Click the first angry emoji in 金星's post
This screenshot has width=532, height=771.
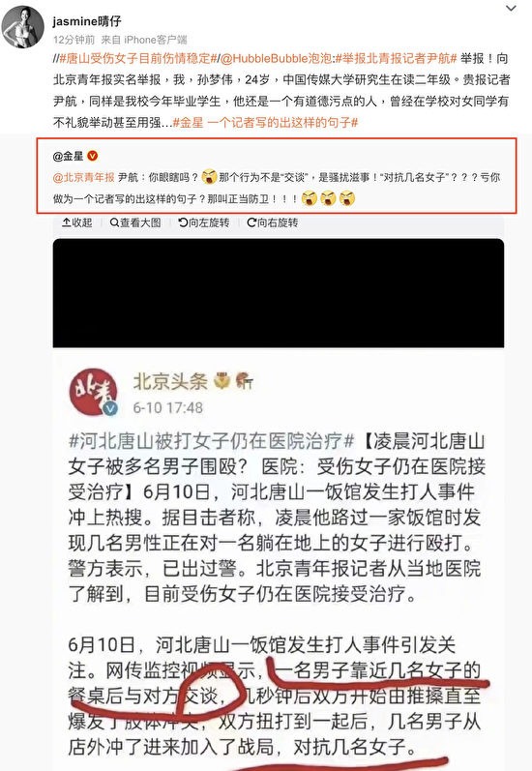click(x=209, y=177)
